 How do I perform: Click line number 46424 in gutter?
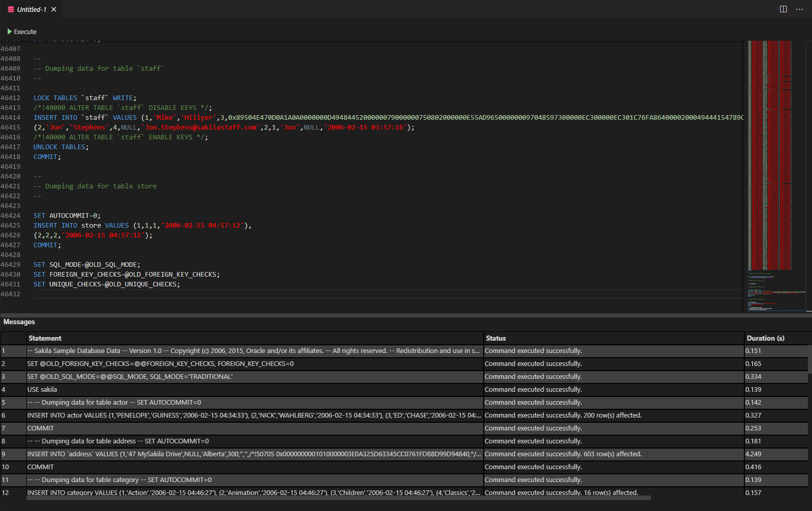[x=10, y=216]
